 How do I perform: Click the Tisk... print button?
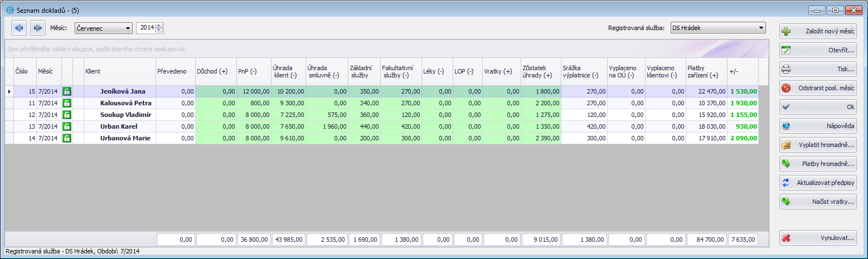click(818, 70)
